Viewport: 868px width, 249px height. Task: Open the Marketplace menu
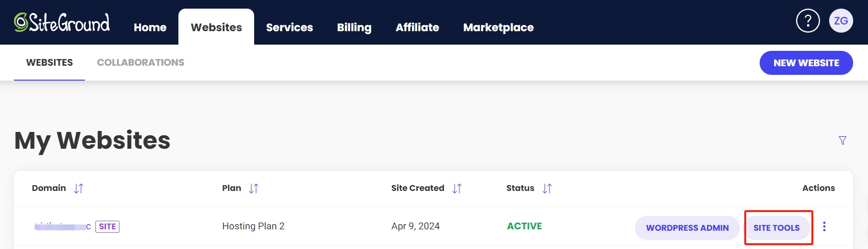click(x=498, y=27)
